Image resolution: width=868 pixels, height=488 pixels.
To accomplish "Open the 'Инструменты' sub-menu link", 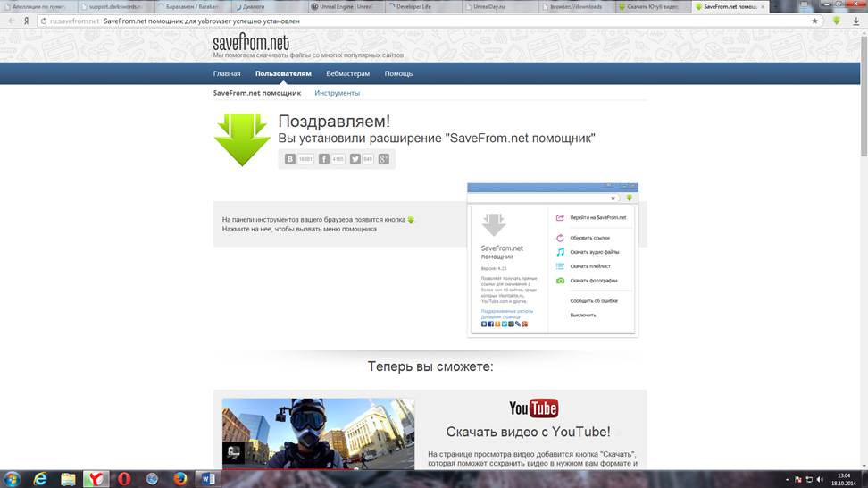I will coord(338,93).
